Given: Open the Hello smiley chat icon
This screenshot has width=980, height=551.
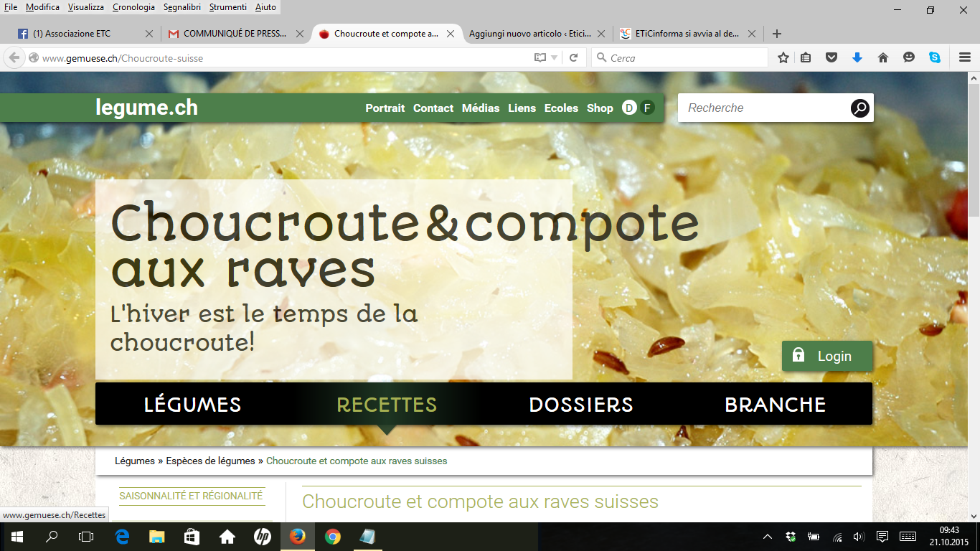Looking at the screenshot, I should tap(909, 57).
